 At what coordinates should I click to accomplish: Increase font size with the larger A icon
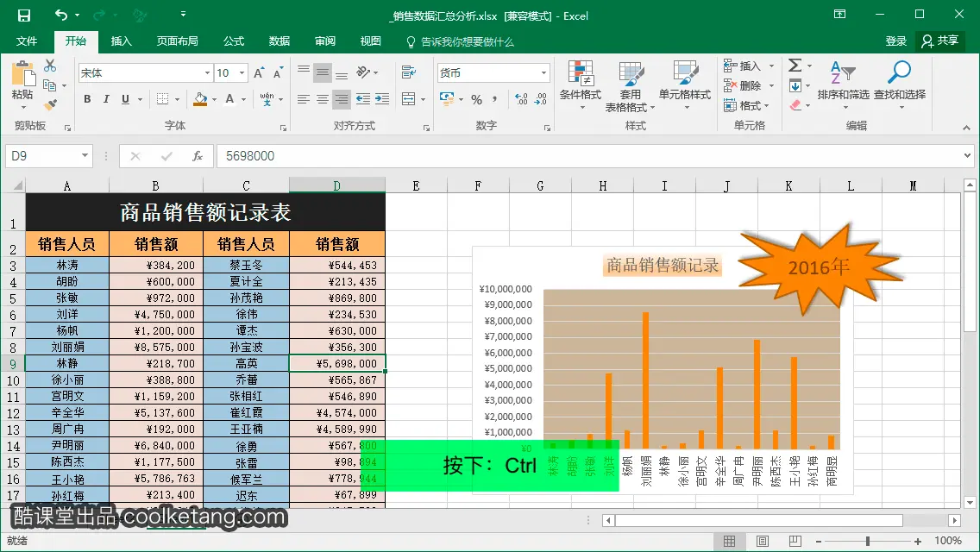[x=259, y=73]
